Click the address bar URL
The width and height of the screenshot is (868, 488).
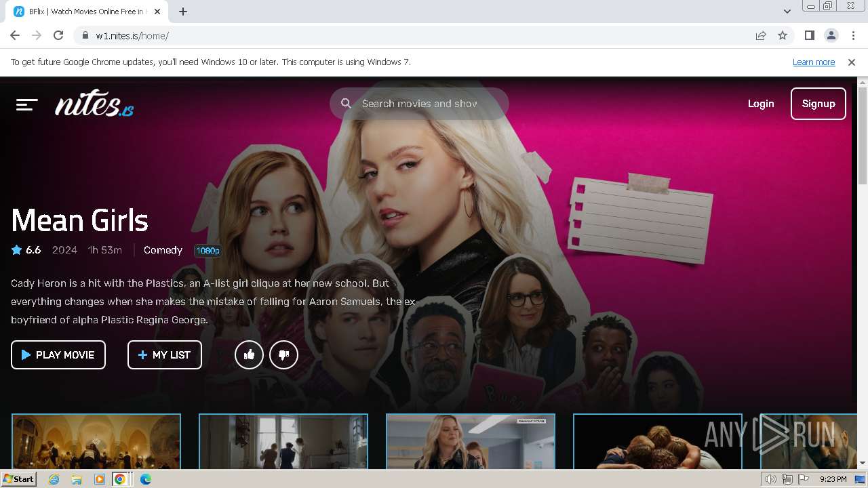(x=132, y=36)
